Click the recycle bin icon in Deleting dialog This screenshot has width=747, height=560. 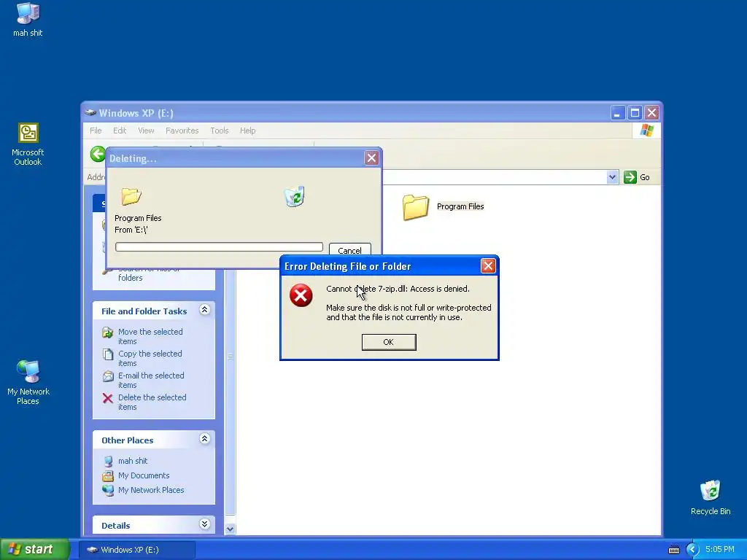point(295,196)
